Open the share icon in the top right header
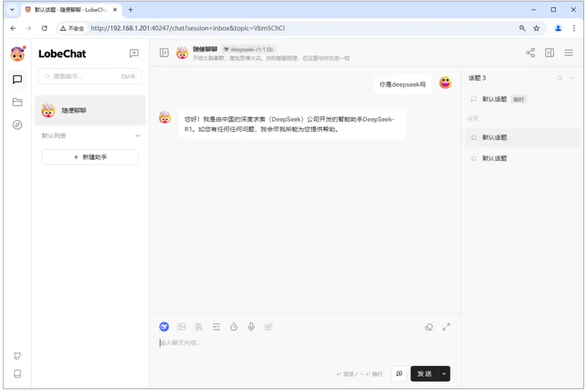 [x=530, y=52]
